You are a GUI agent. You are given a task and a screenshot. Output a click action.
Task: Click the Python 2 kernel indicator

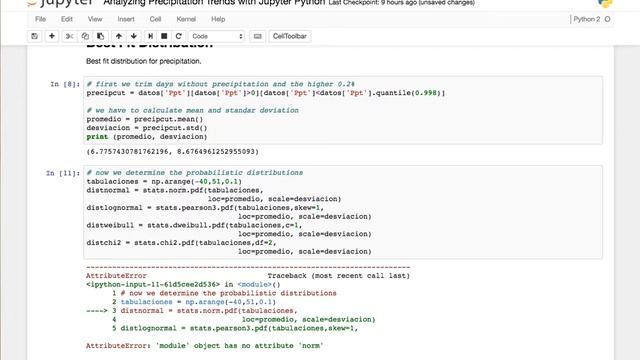coord(587,19)
